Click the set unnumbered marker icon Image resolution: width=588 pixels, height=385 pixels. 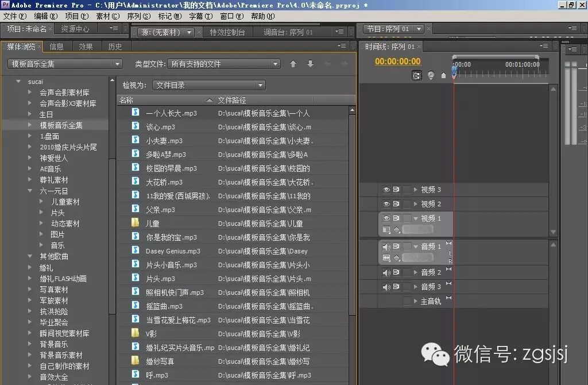[444, 75]
